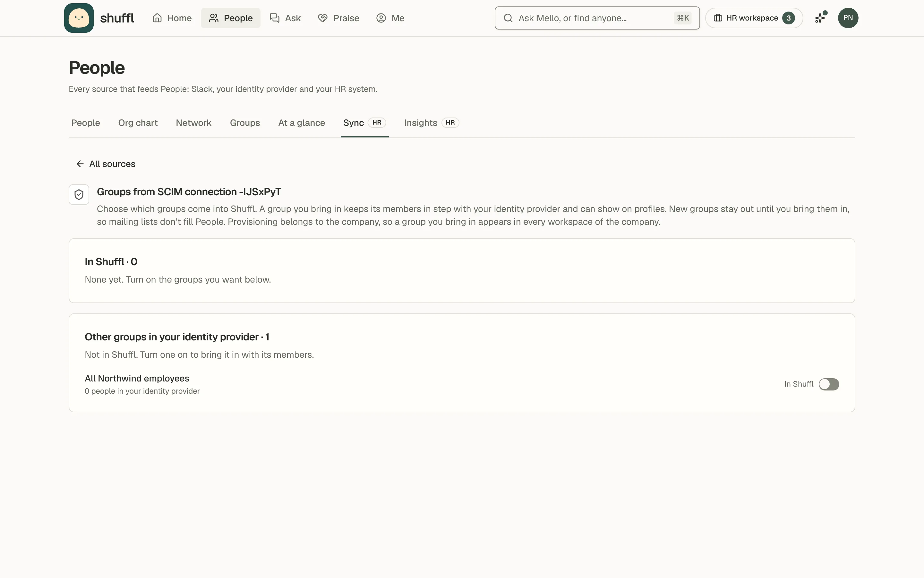Click the magnifier icon in search box

(x=508, y=18)
